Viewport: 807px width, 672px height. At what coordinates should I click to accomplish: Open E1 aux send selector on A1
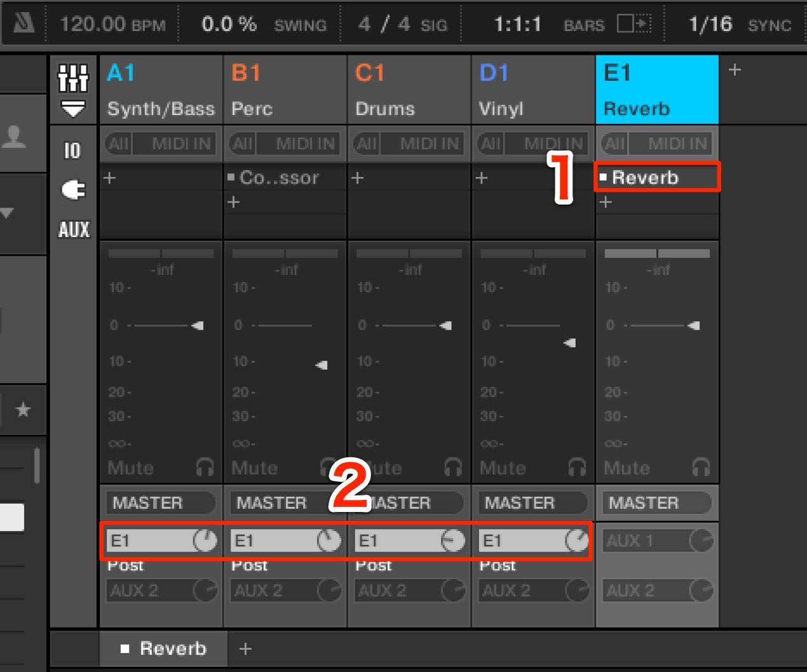click(149, 541)
